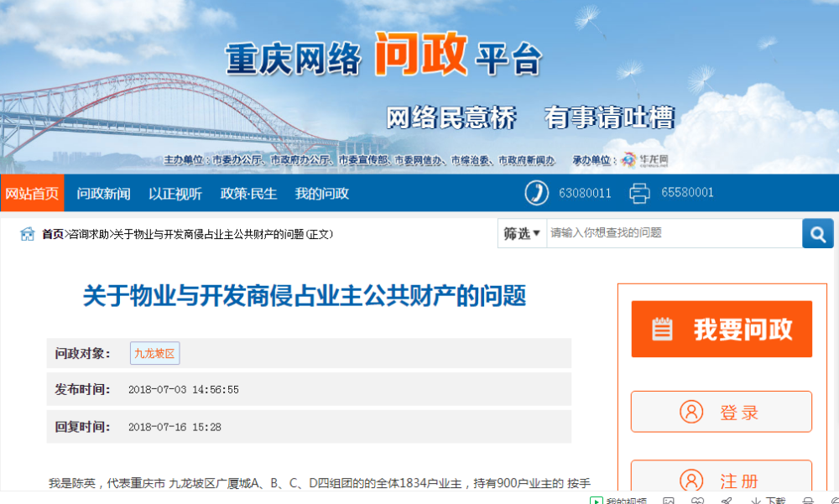This screenshot has width=839, height=504.
Task: Select 以正视听 in navigation bar
Action: point(175,194)
